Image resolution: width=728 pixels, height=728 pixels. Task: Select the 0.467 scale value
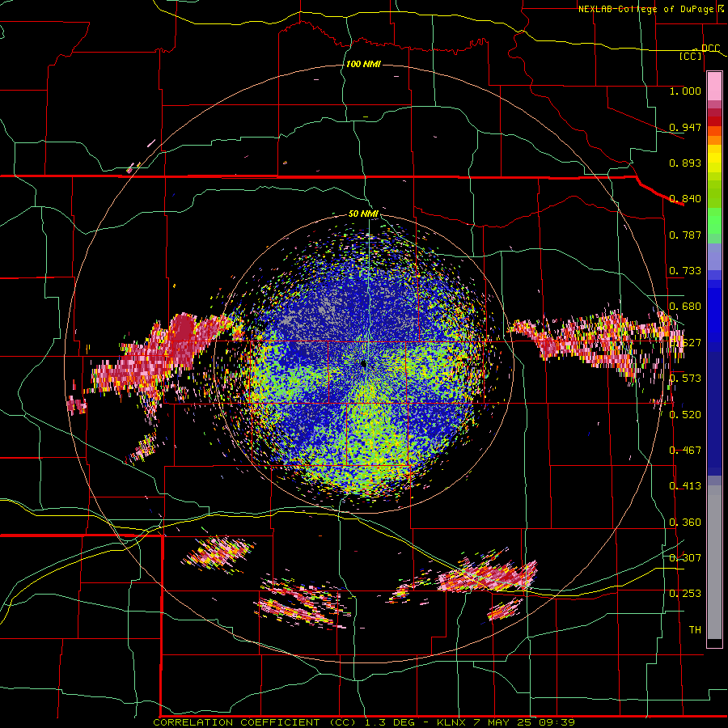click(685, 450)
